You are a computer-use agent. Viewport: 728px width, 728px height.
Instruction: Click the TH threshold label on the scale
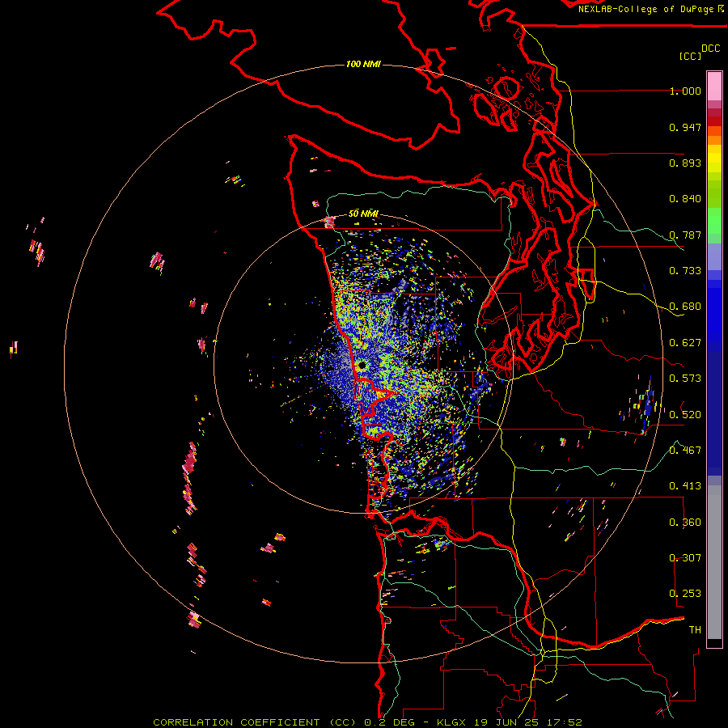(695, 629)
